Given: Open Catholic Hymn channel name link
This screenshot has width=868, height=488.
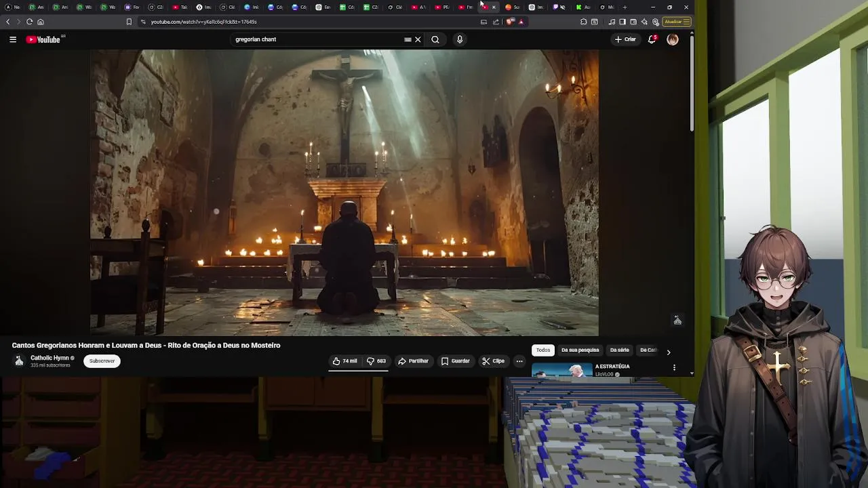Looking at the screenshot, I should click(x=50, y=358).
